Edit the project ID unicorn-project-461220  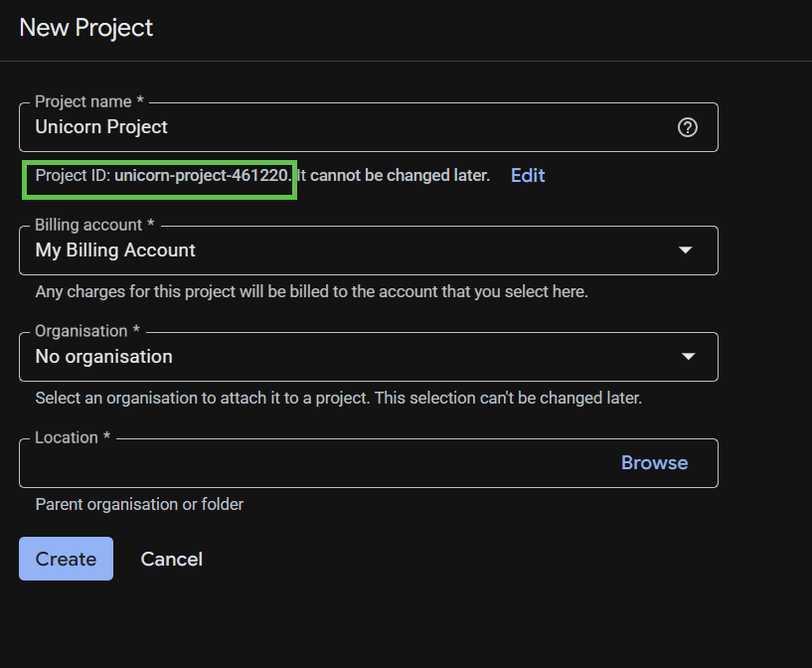(527, 175)
